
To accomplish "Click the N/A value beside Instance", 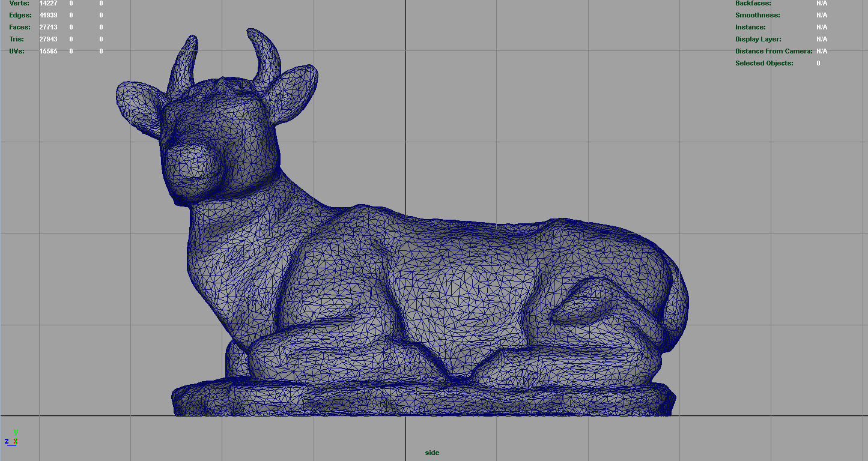I will [822, 27].
